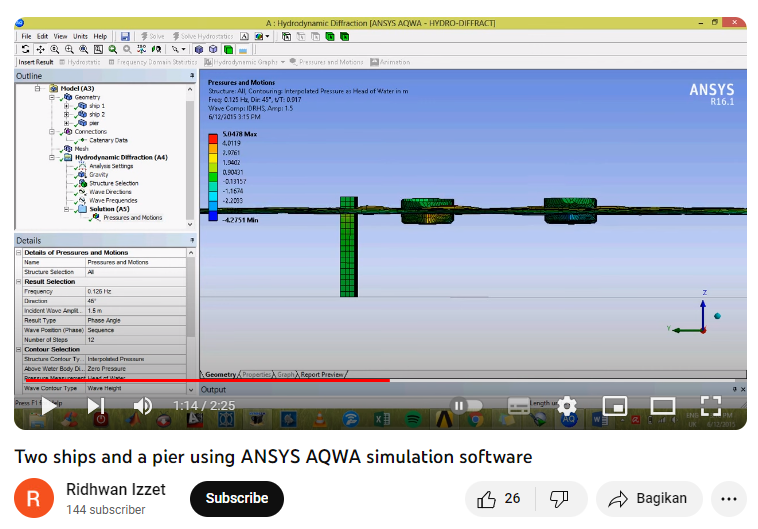Screen dimensions: 758x529
Task: Switch to the Geometry tab
Action: [220, 374]
